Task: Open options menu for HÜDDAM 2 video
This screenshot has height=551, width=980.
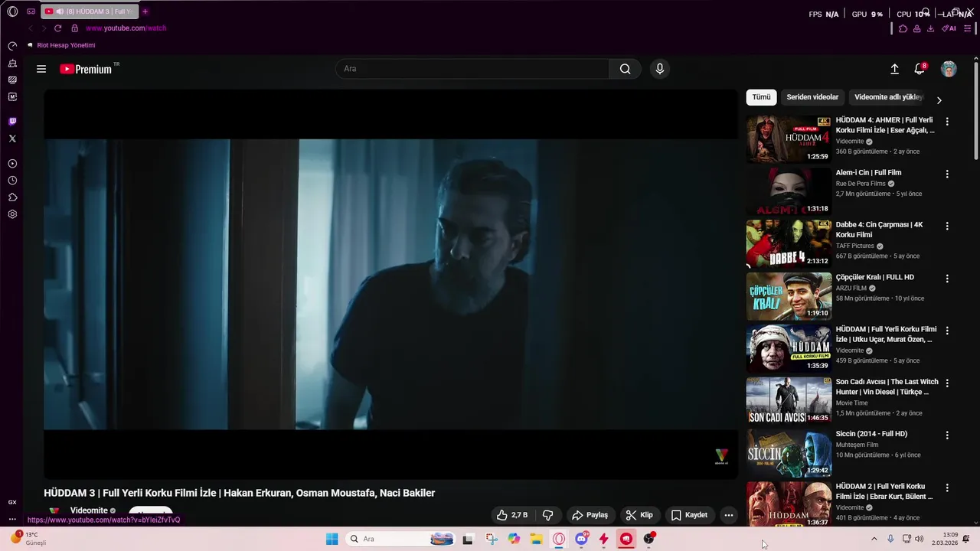Action: tap(947, 487)
